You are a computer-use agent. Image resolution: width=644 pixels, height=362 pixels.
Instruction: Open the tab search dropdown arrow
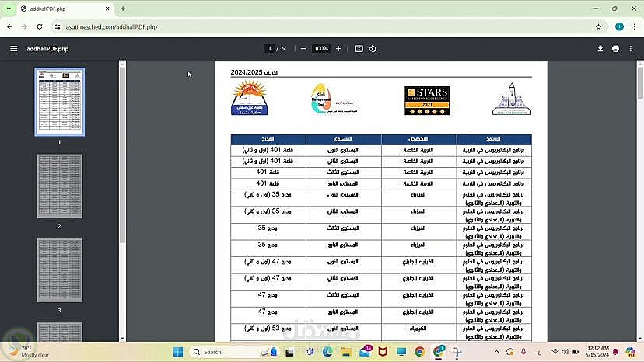[9, 9]
